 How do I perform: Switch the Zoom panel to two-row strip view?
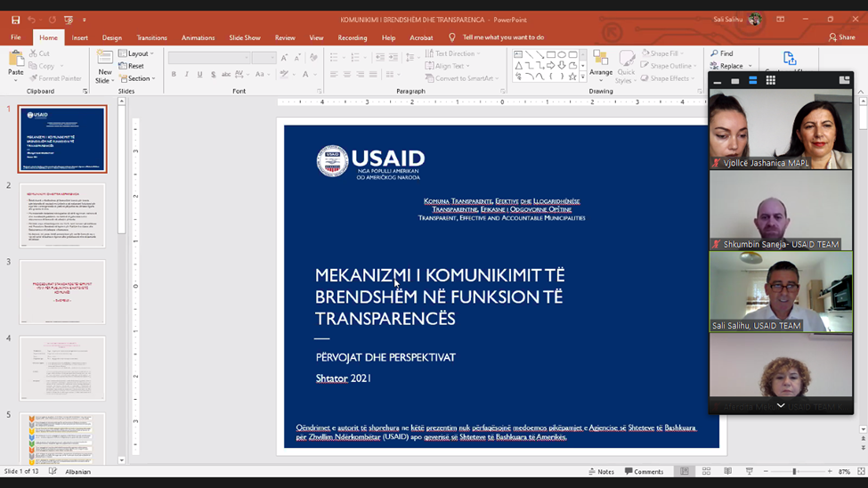[753, 81]
